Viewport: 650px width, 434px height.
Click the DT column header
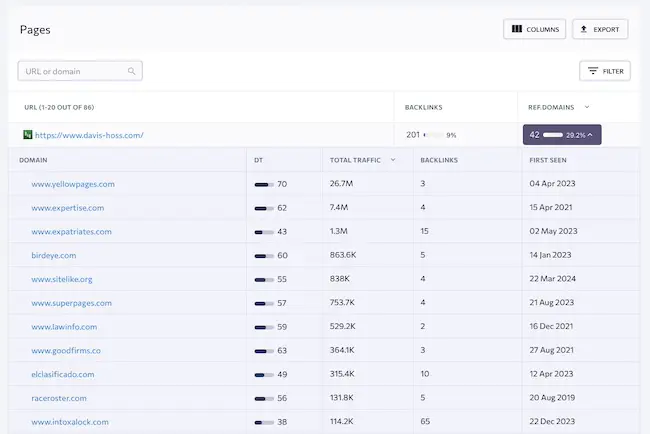[258, 160]
